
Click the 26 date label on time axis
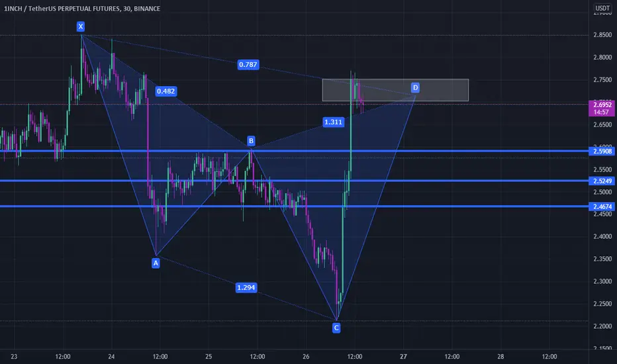(x=306, y=357)
